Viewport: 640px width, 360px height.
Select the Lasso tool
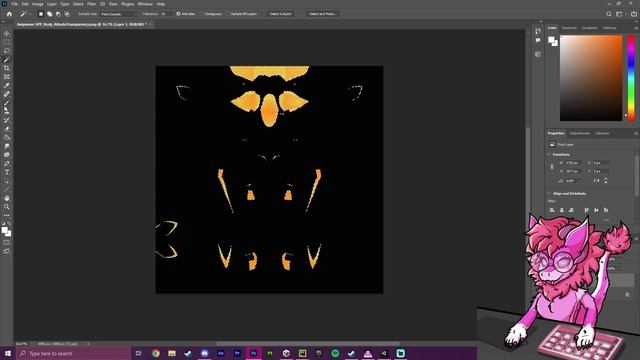coord(7,51)
